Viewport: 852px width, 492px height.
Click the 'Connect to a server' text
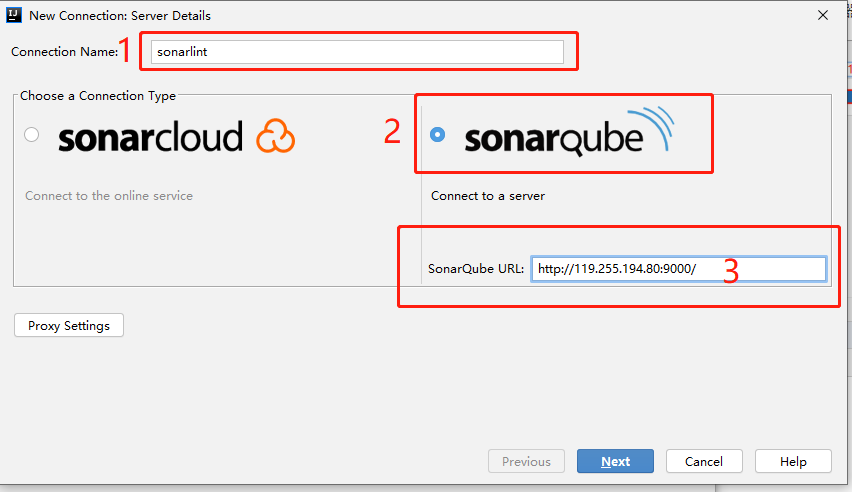487,196
